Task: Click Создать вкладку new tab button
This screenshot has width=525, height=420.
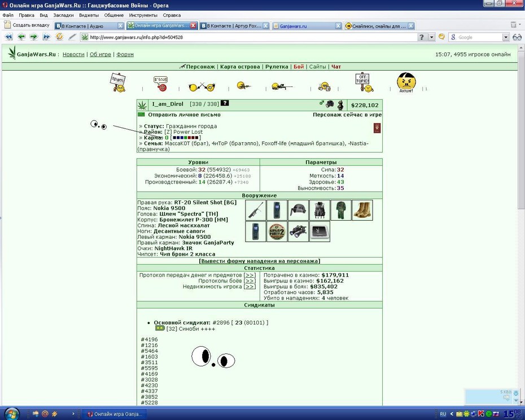Action: [27, 25]
